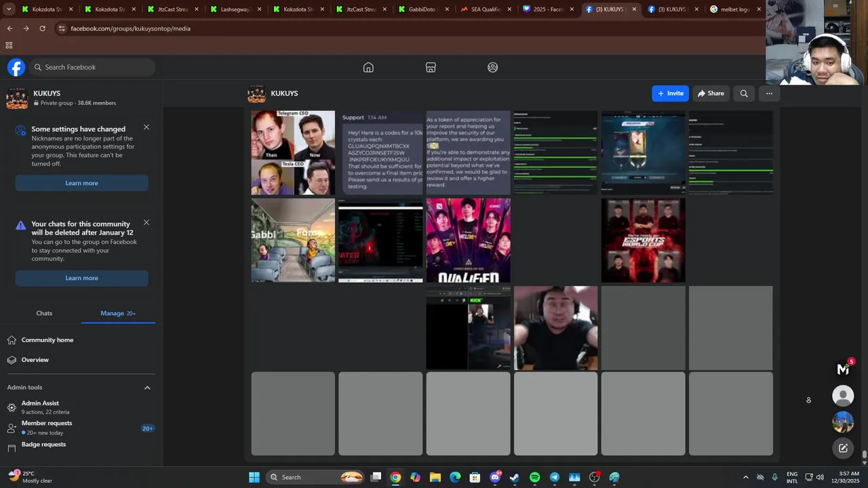The image size is (868, 488).
Task: Open the Esports World Cup red thumbnail
Action: tap(643, 240)
